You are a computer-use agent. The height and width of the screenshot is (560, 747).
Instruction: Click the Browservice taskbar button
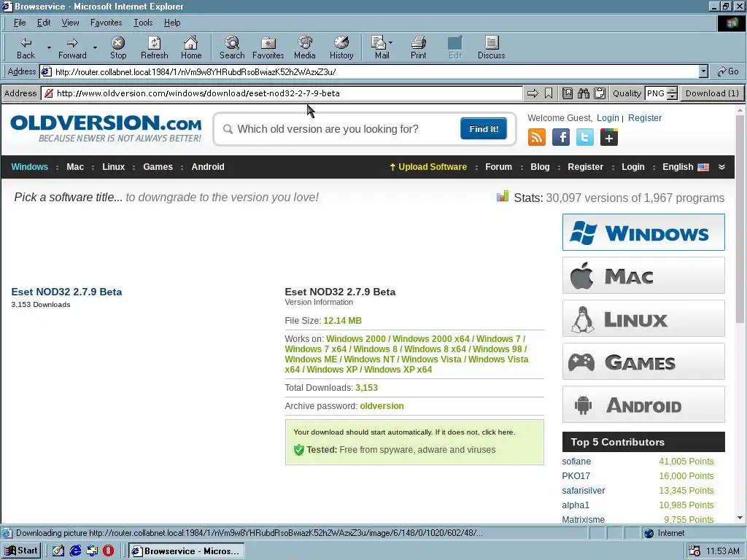(x=186, y=551)
